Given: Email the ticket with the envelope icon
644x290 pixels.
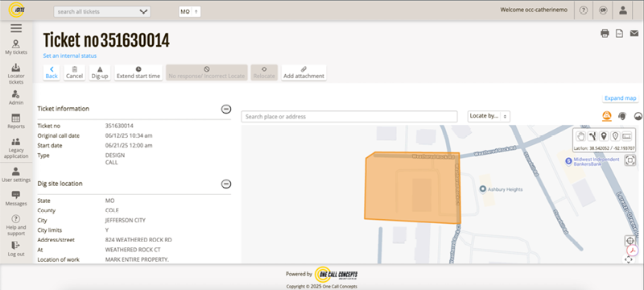Looking at the screenshot, I should pos(634,34).
